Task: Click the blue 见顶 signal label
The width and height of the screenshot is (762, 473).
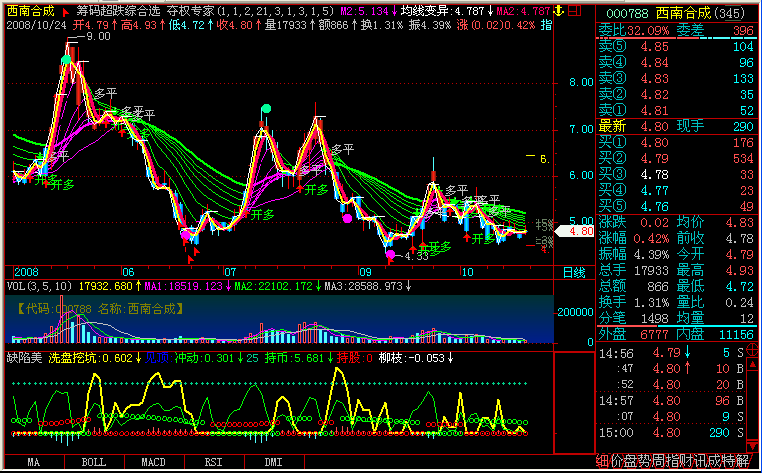Action: tap(157, 358)
